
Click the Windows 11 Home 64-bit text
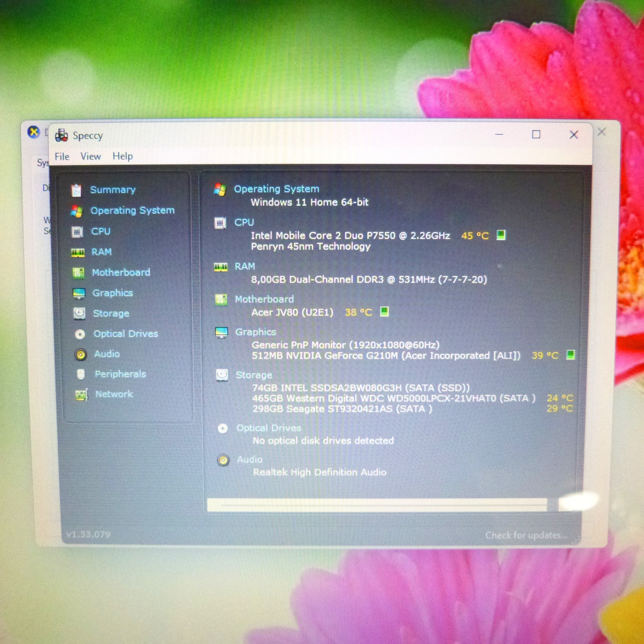click(310, 202)
